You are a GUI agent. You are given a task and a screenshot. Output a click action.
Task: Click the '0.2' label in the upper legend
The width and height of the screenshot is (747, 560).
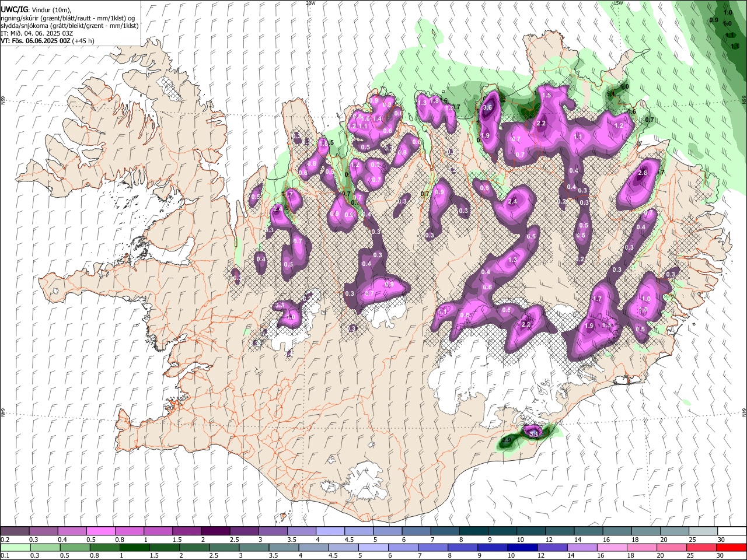click(x=5, y=540)
